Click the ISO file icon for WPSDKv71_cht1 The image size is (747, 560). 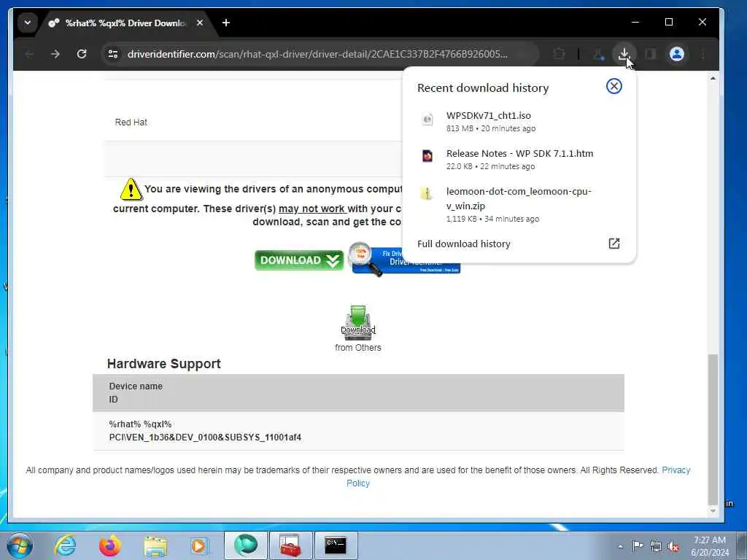[427, 119]
